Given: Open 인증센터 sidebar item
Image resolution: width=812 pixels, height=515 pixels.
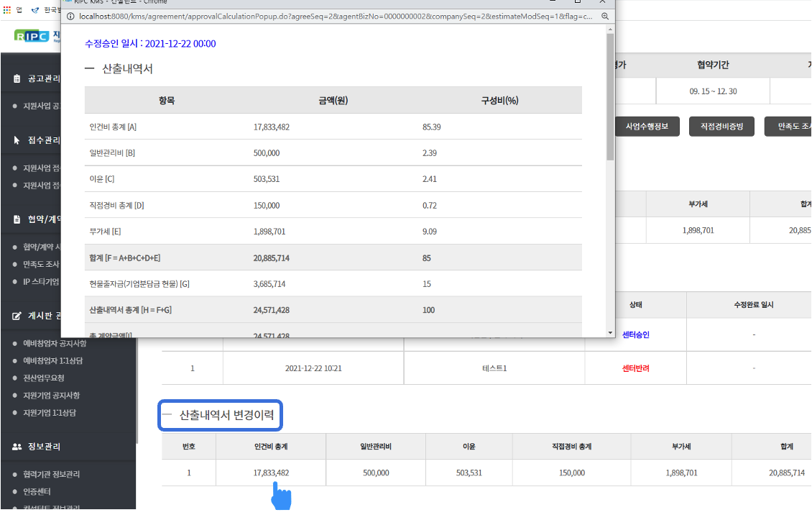Looking at the screenshot, I should click(37, 492).
